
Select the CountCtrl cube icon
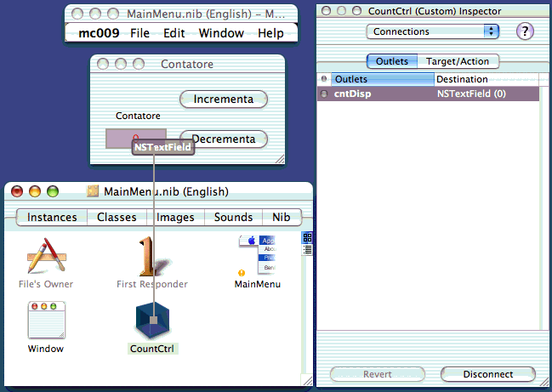pyautogui.click(x=153, y=321)
